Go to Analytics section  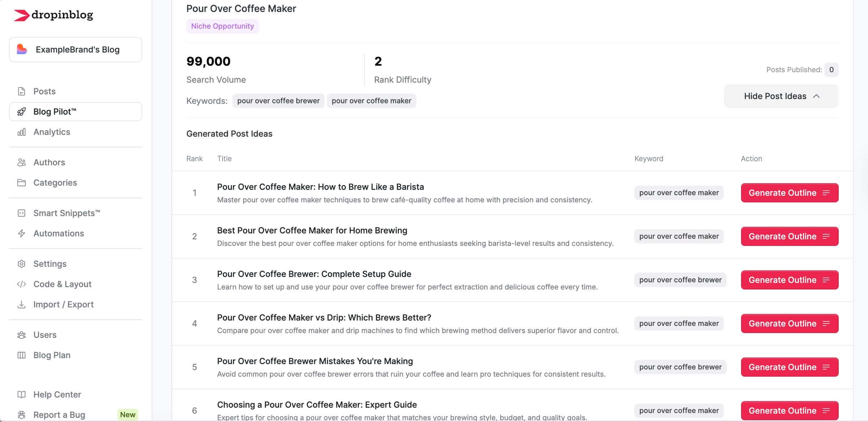tap(52, 132)
